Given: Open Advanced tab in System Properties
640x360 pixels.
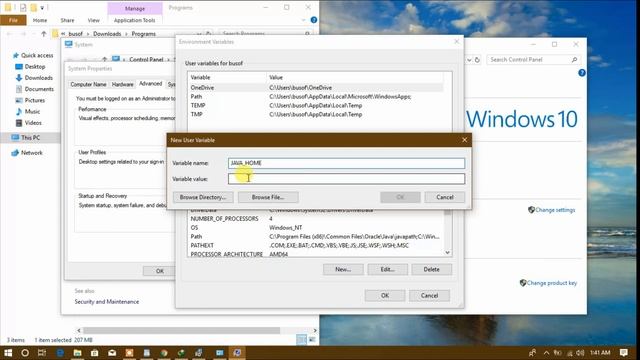Looking at the screenshot, I should pos(151,84).
